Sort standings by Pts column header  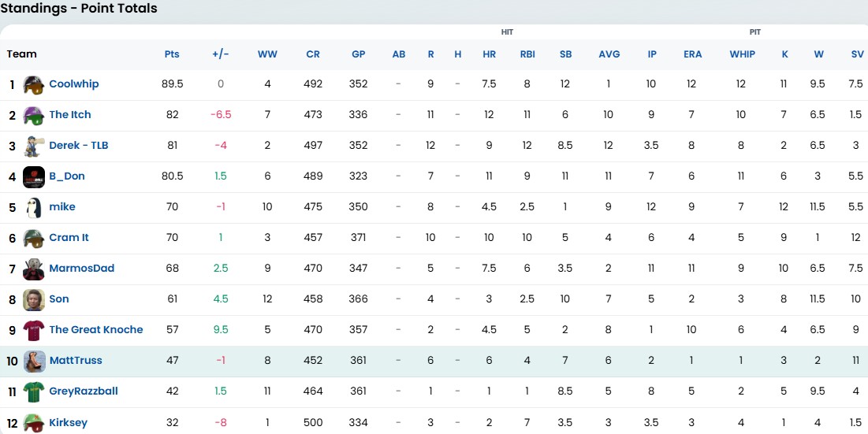point(172,54)
